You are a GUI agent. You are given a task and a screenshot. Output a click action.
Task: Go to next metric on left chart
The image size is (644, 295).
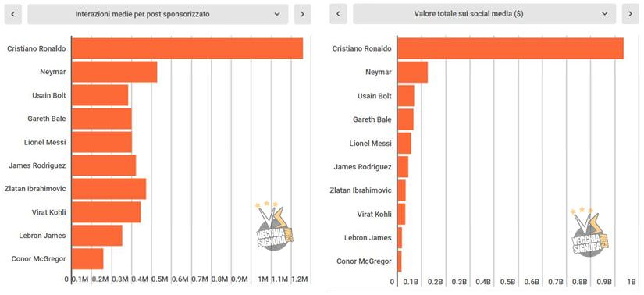(302, 14)
